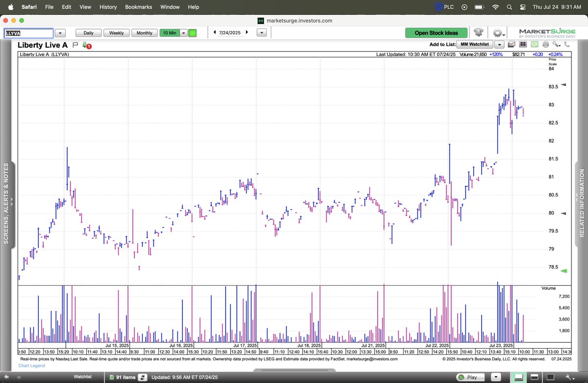Click the green line-chart icon
Viewport: 588px width, 383px height.
tap(535, 44)
